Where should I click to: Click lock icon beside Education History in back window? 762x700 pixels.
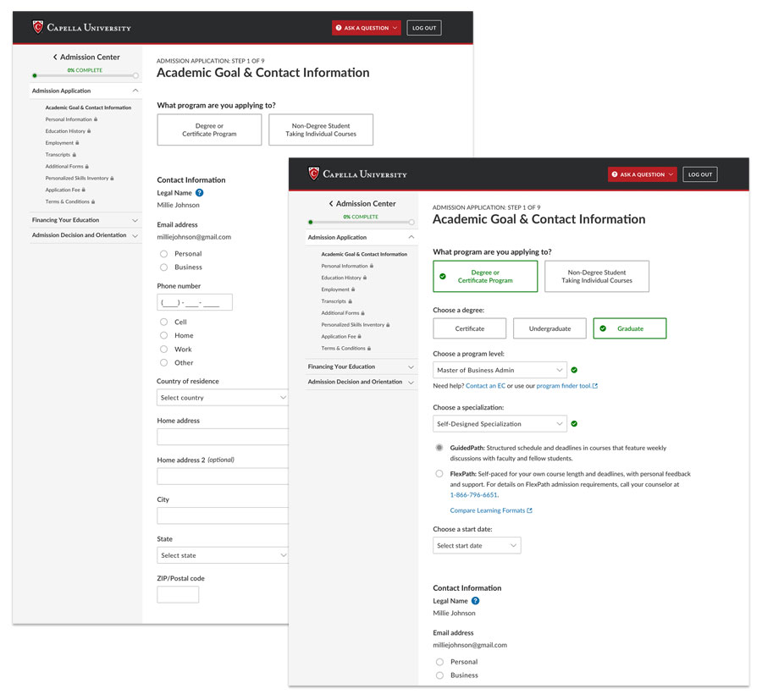click(89, 131)
